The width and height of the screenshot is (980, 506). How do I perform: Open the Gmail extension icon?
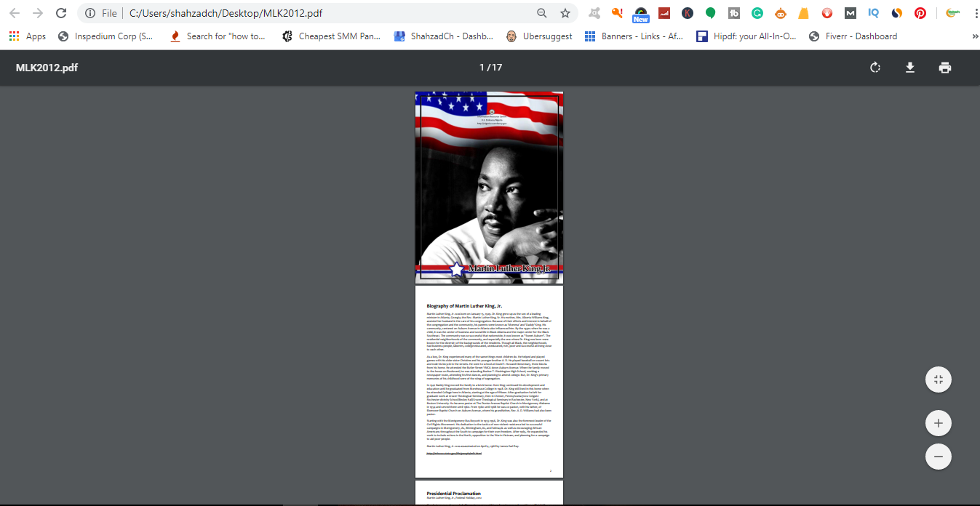pos(850,12)
